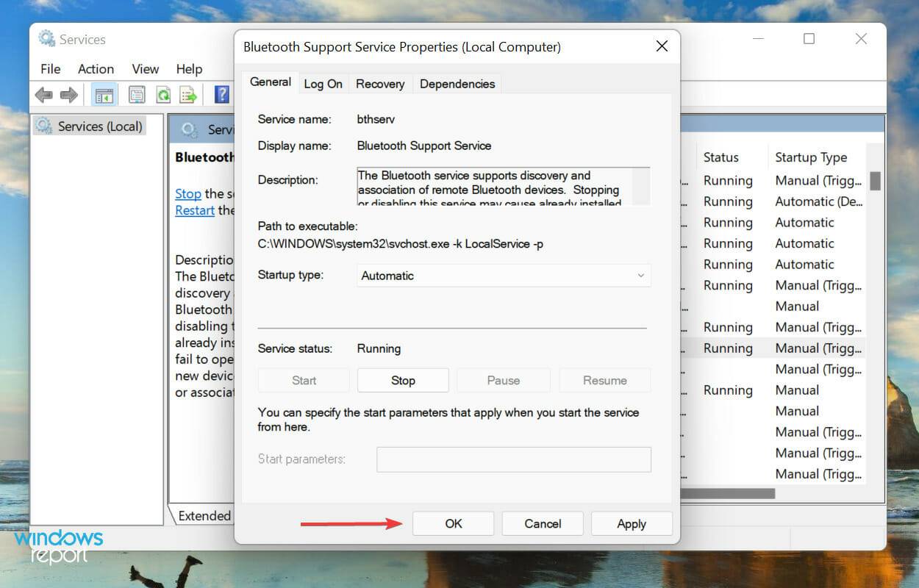Click the Restart service link

click(x=195, y=210)
